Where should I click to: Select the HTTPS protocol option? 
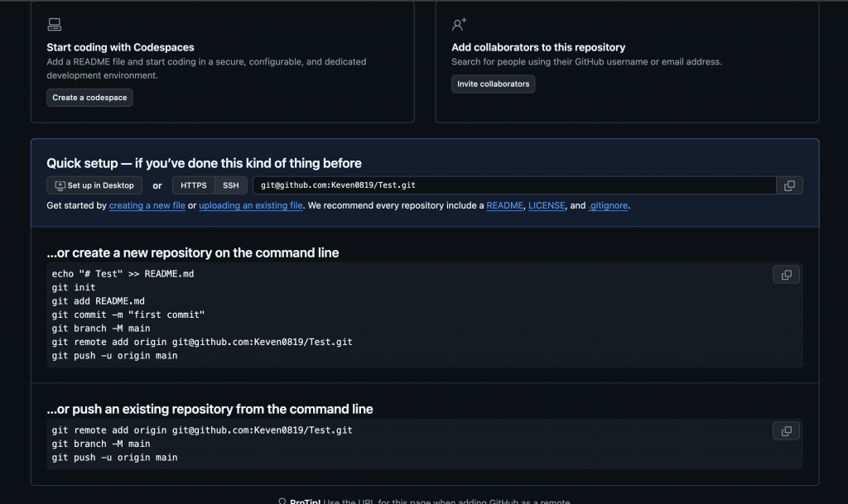[194, 185]
